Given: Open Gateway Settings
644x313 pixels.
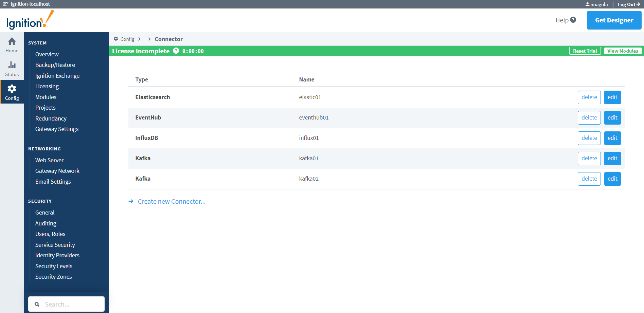Looking at the screenshot, I should point(57,129).
